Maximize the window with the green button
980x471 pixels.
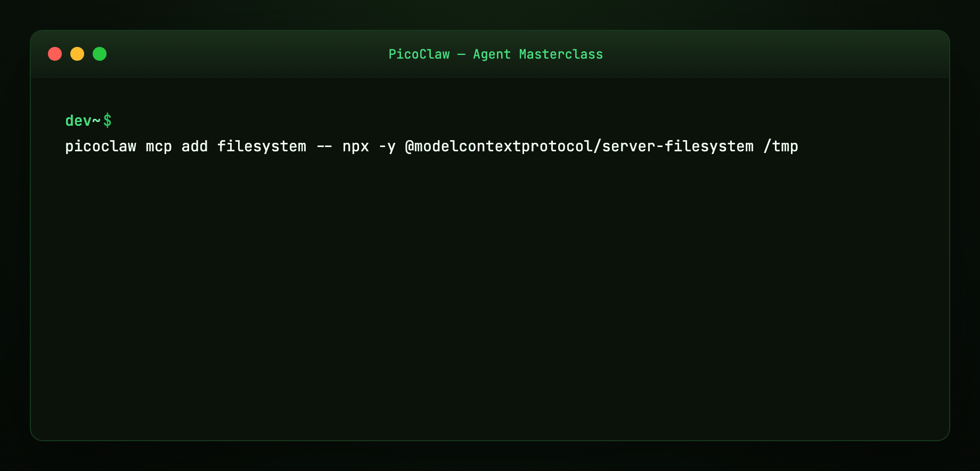coord(100,54)
